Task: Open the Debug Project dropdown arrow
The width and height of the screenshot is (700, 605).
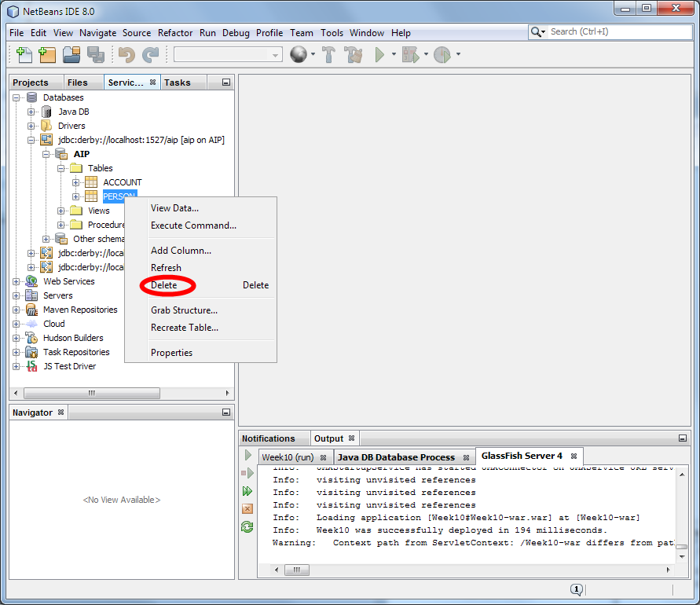Action: coord(426,54)
